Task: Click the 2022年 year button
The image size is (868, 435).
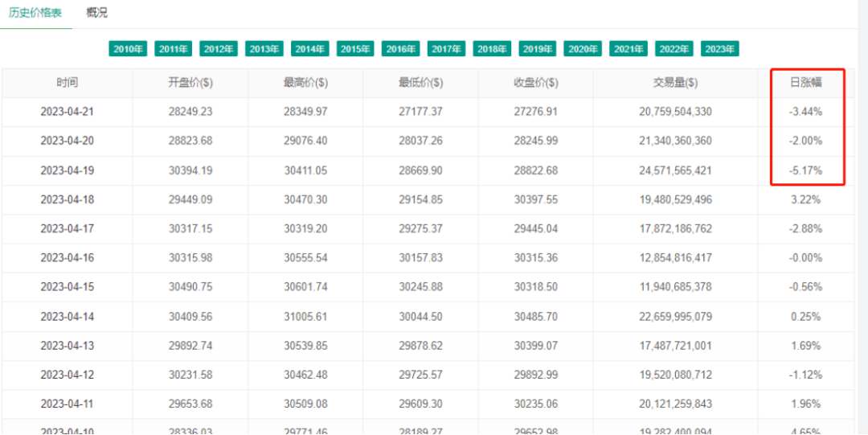Action: (674, 49)
